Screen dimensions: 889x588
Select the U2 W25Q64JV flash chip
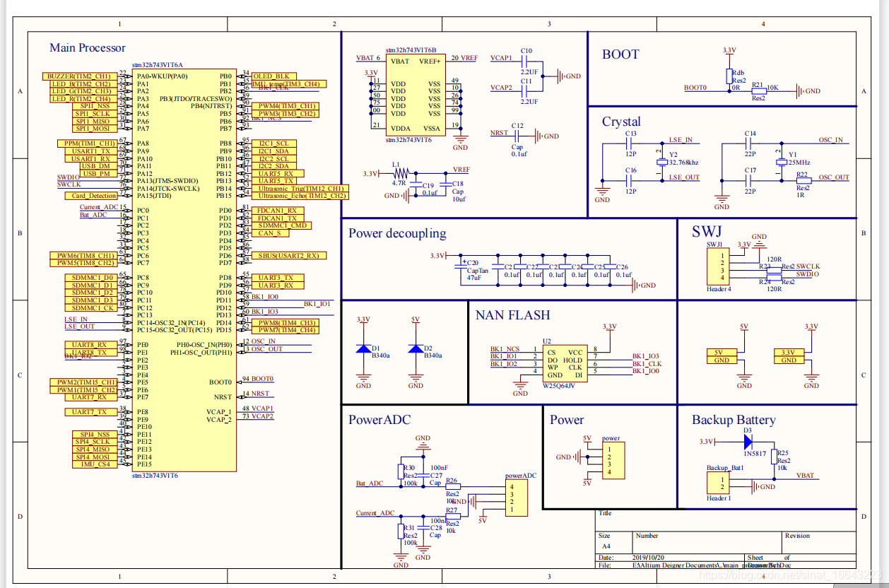pyautogui.click(x=565, y=363)
